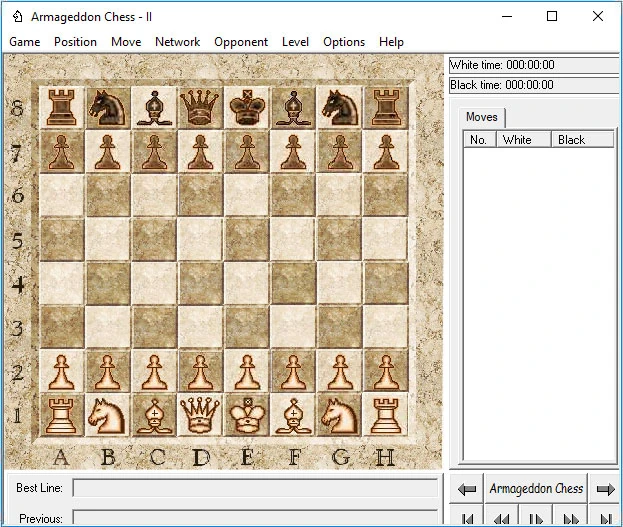Select the white pawn on C2
This screenshot has height=527, width=623.
(155, 372)
